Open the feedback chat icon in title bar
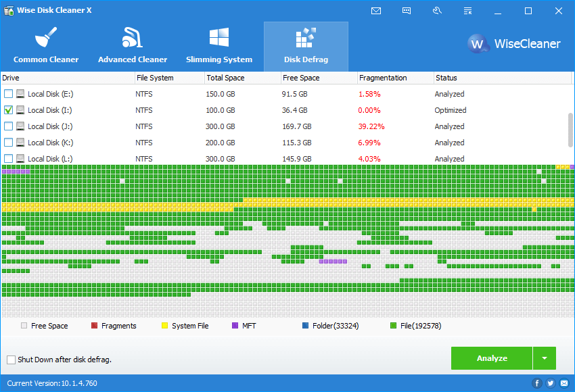Viewport: 575px width, 392px height. (x=407, y=11)
